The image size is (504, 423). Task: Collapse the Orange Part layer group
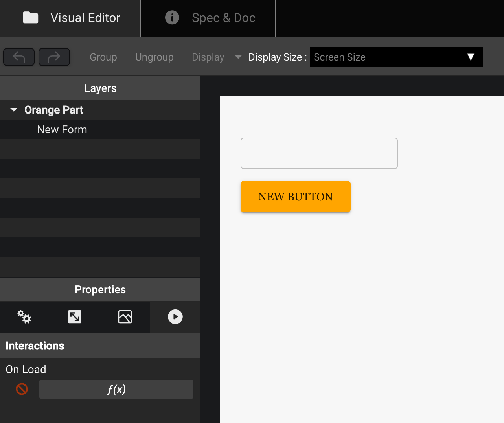pos(14,110)
